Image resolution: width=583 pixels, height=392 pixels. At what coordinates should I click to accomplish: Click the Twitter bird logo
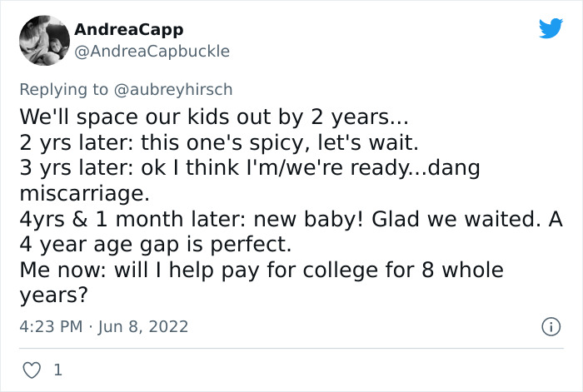[x=551, y=29]
